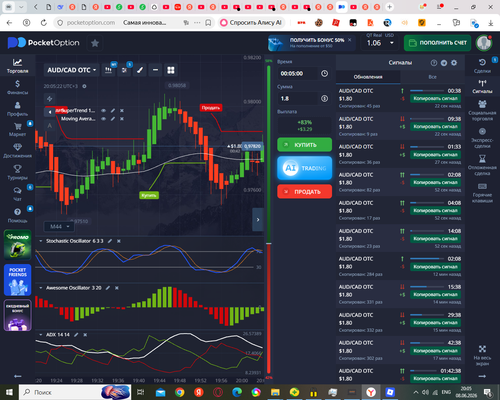Open the Сделки trades history panel

pos(482,66)
